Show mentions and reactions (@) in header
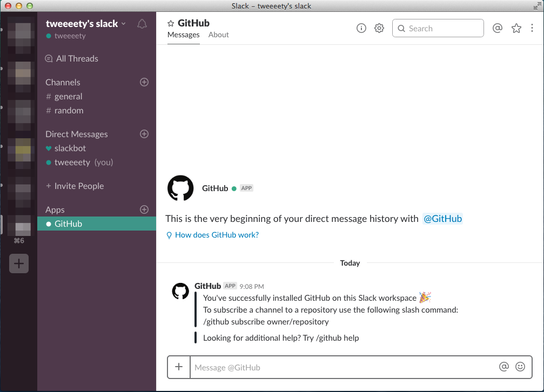Screen dimensions: 544x392 [x=498, y=28]
